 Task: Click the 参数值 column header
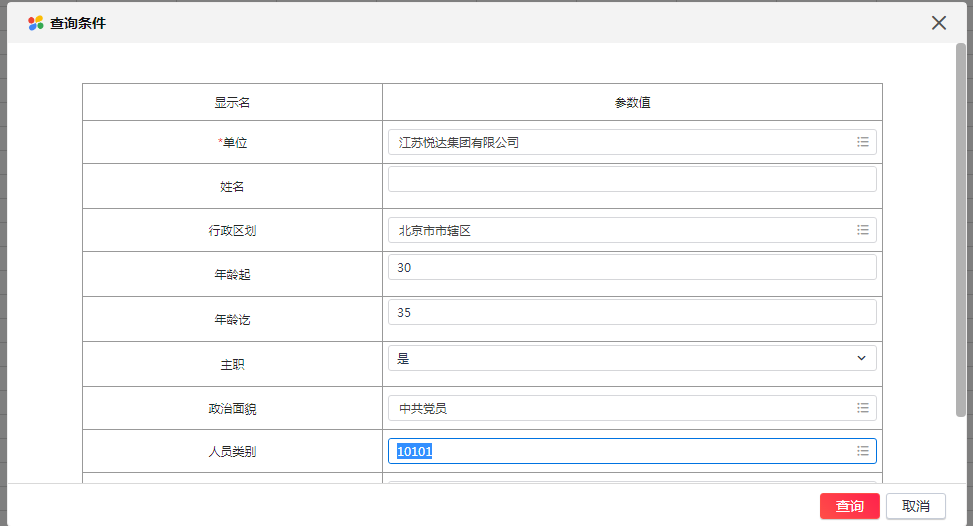[x=632, y=102]
